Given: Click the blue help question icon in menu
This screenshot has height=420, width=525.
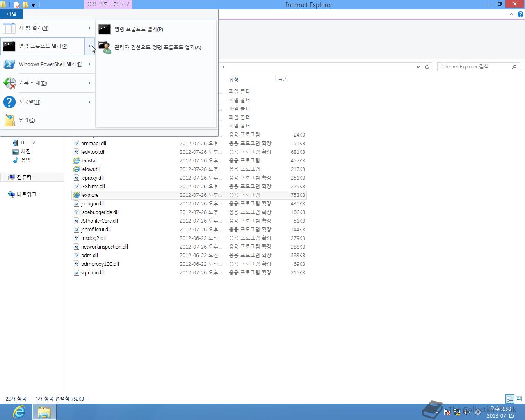Looking at the screenshot, I should (9, 102).
